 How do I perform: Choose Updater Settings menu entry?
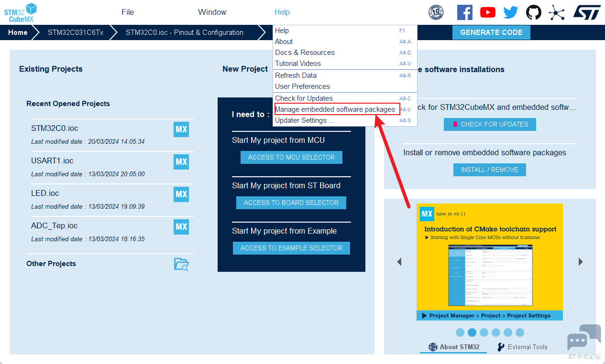pos(345,120)
